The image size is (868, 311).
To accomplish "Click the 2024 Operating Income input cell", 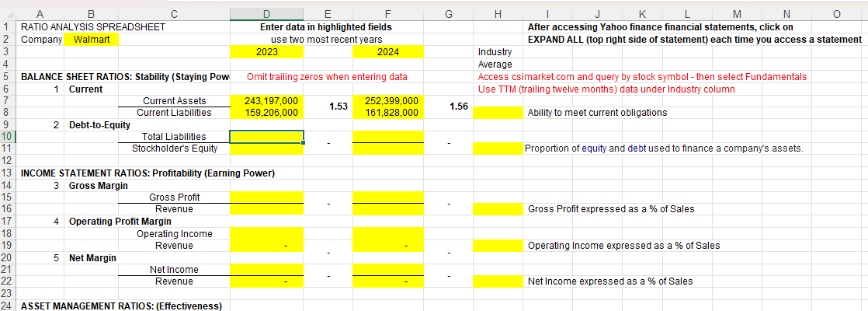I will pos(388,233).
